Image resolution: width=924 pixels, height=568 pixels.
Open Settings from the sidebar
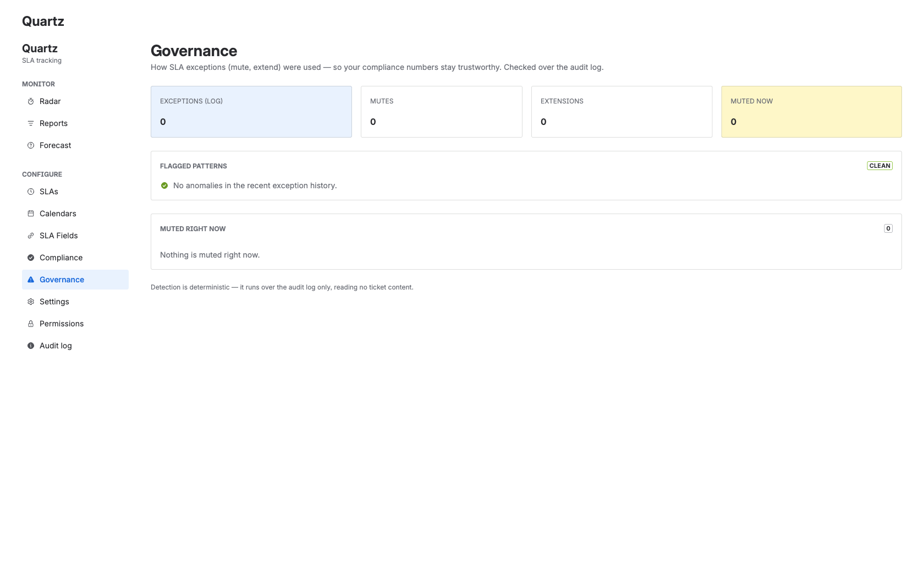coord(75,302)
